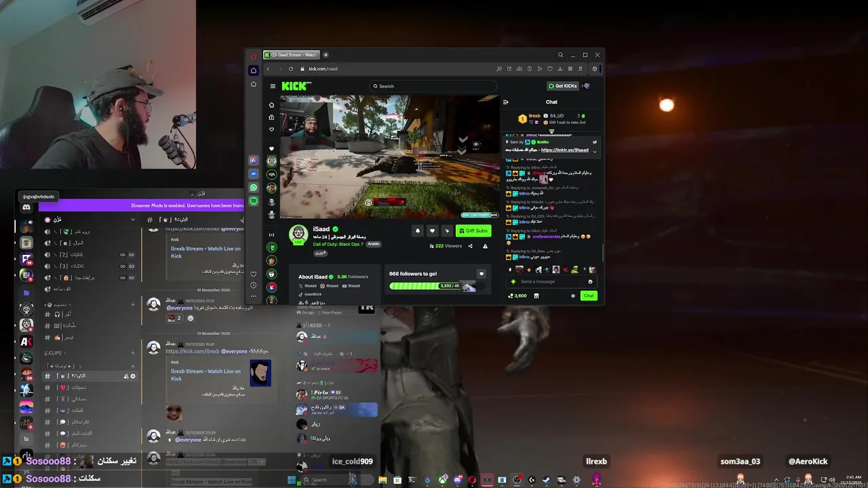868x488 pixels.
Task: Open WhatsApp in Opera sidebar
Action: pos(254,188)
